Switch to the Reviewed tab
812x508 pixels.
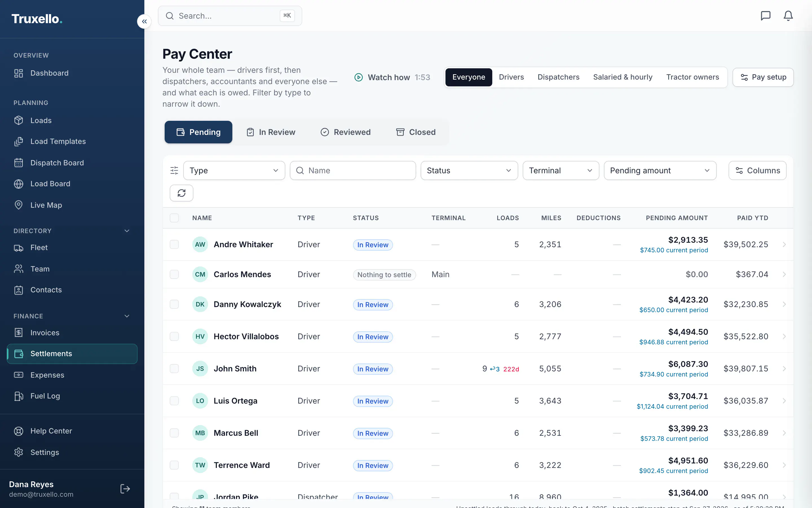346,132
